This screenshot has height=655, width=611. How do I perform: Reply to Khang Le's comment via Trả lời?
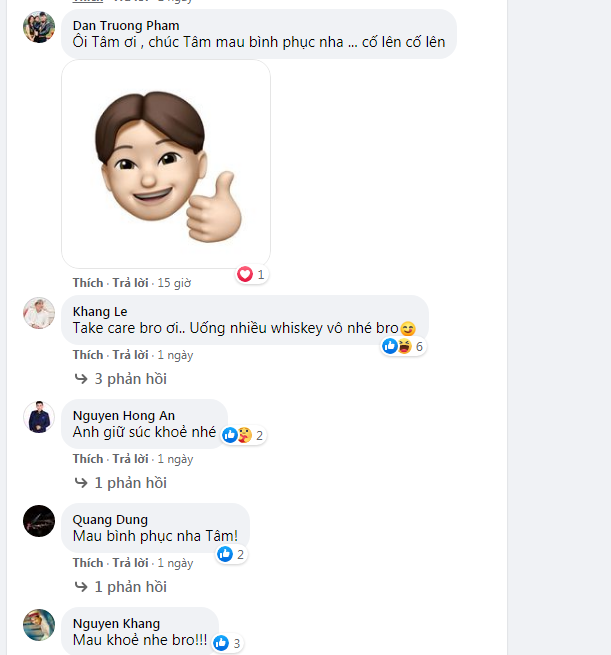130,355
